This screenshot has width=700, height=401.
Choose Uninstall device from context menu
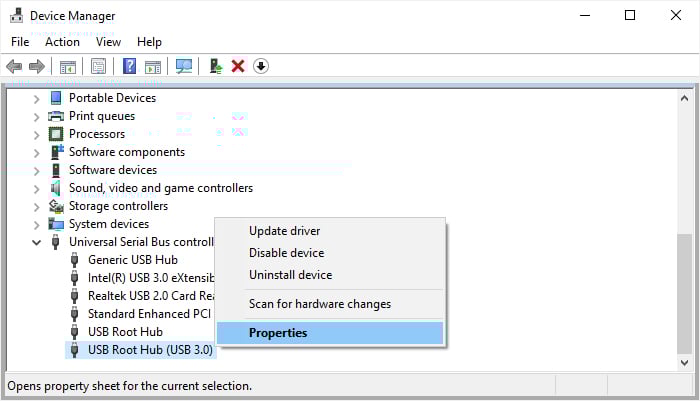330,275
